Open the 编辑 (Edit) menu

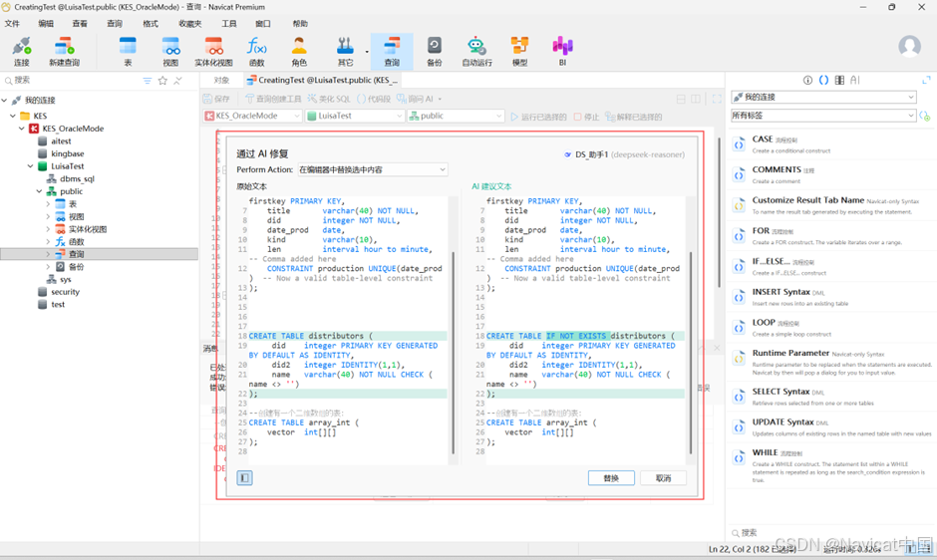click(46, 24)
